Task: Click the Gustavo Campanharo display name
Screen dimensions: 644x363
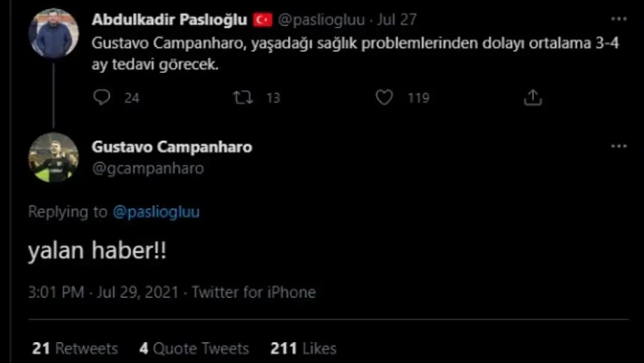Action: 172,147
